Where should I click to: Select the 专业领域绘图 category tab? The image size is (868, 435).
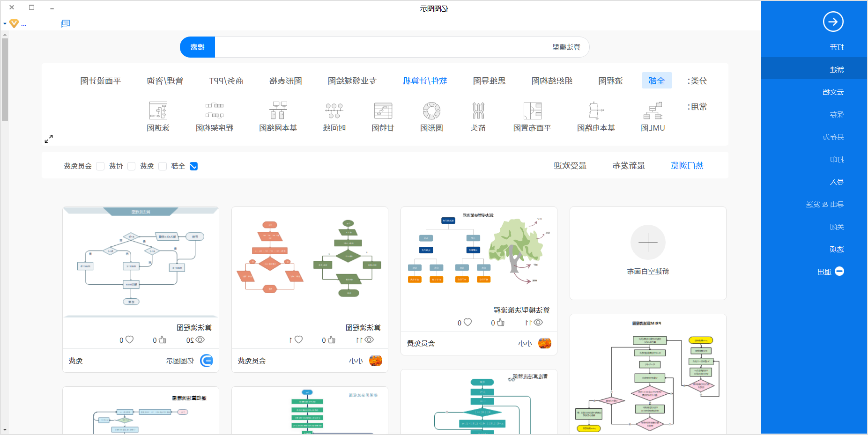click(352, 81)
